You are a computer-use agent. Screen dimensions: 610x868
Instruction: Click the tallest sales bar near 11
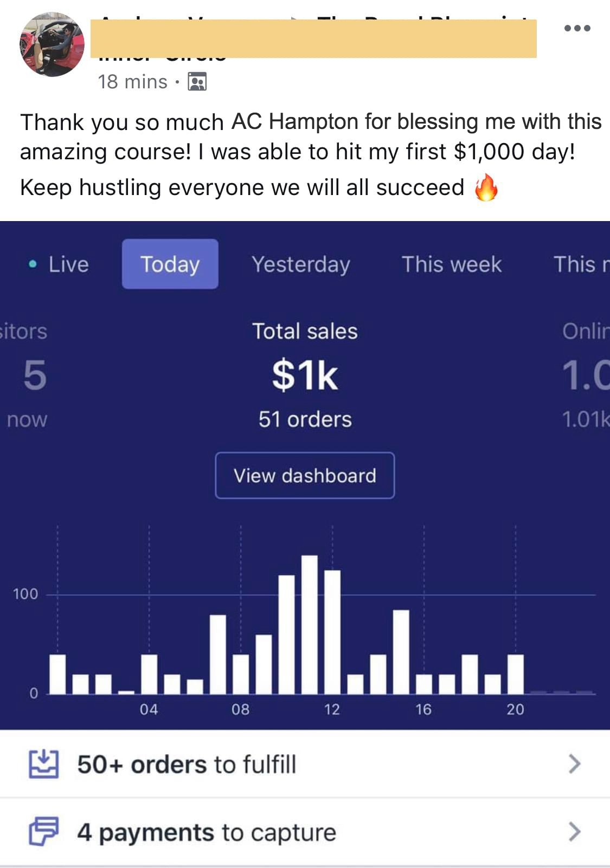(x=309, y=624)
